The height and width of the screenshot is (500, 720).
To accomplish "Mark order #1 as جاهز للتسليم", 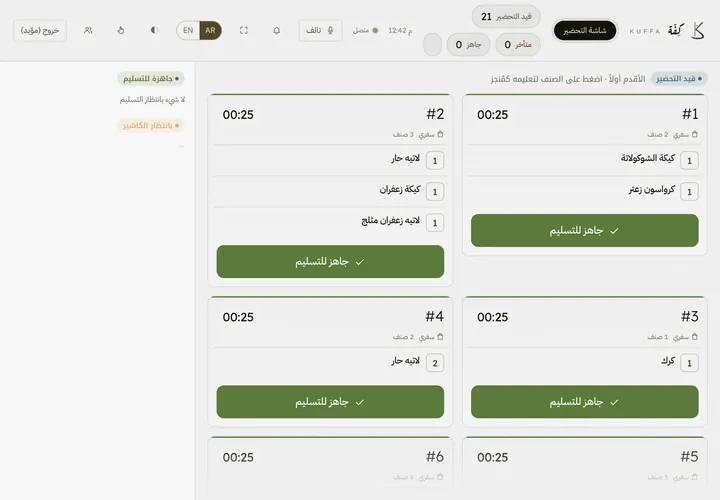I will pos(585,230).
